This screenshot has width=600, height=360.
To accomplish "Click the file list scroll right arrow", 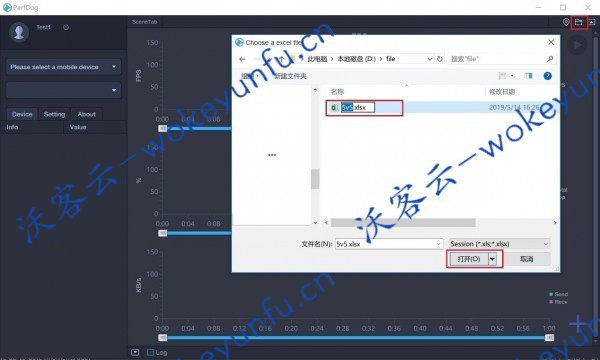I will coord(555,222).
